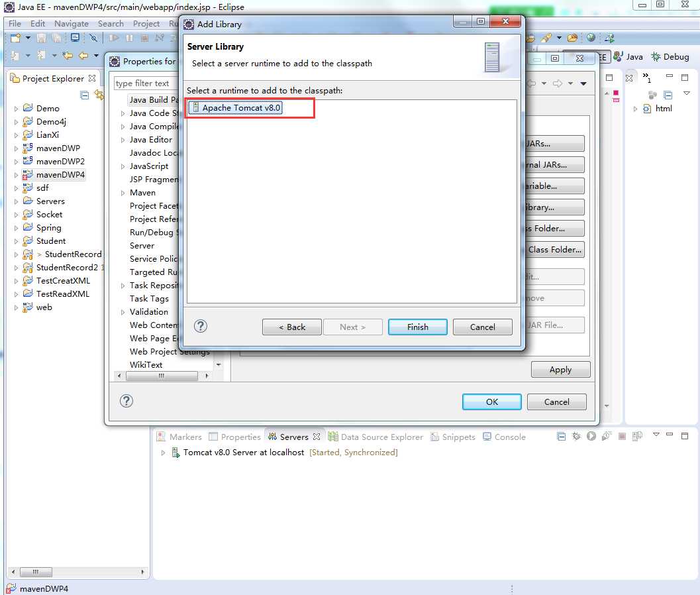Viewport: 700px width, 595px height.
Task: Open the File menu
Action: pyautogui.click(x=15, y=24)
